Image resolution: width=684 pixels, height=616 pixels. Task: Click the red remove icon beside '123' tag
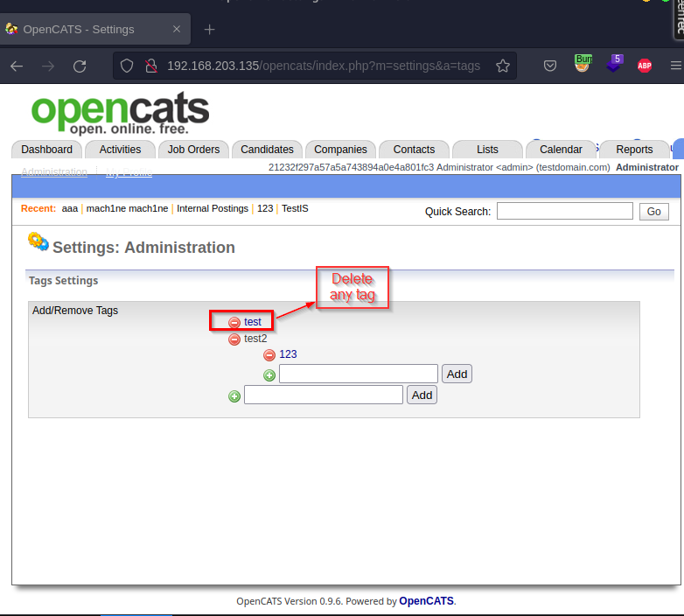pos(269,355)
